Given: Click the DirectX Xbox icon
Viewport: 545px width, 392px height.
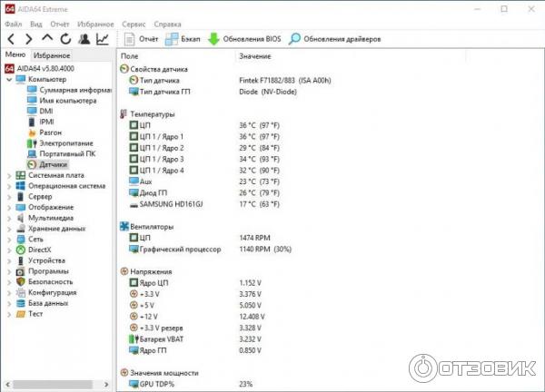Looking at the screenshot, I should (21, 250).
